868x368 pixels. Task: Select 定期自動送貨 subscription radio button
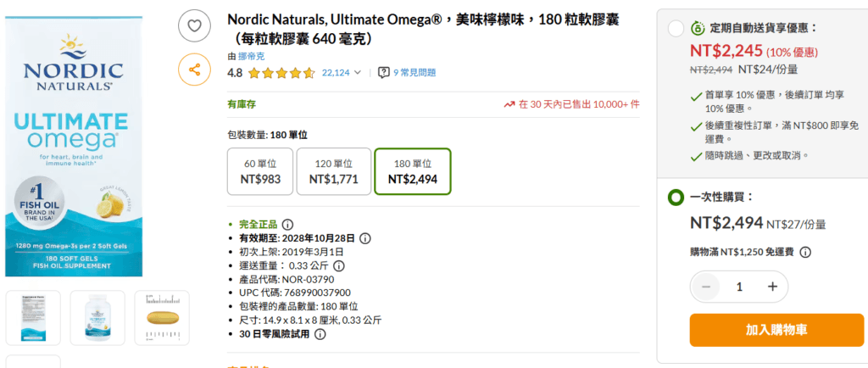click(676, 28)
